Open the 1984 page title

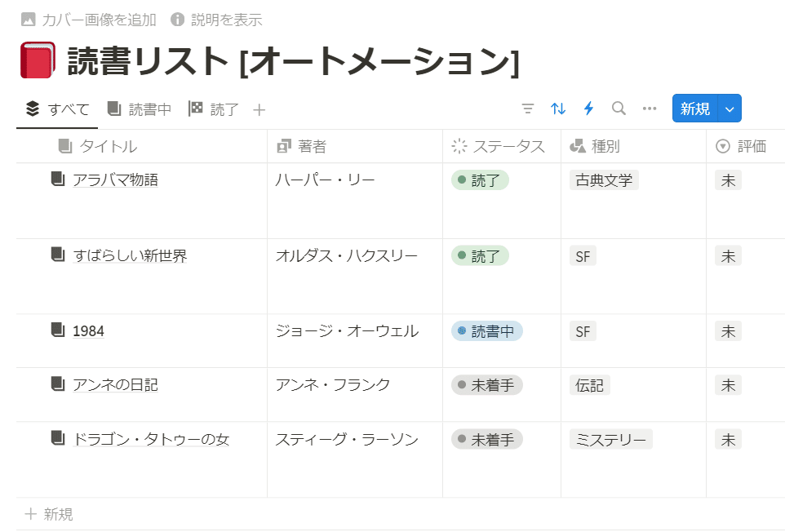(88, 330)
